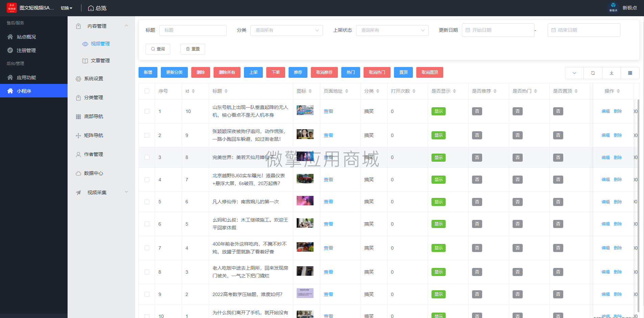Click the 取消推荐 button
The width and height of the screenshot is (644, 318).
click(x=324, y=72)
